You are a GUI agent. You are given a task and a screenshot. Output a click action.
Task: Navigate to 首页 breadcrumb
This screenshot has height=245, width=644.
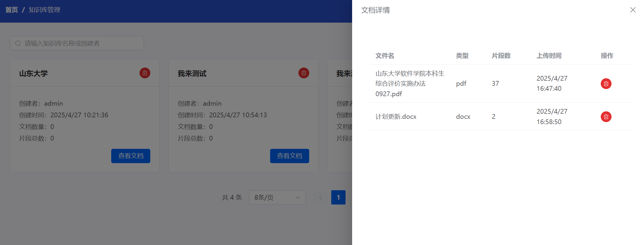coord(12,10)
